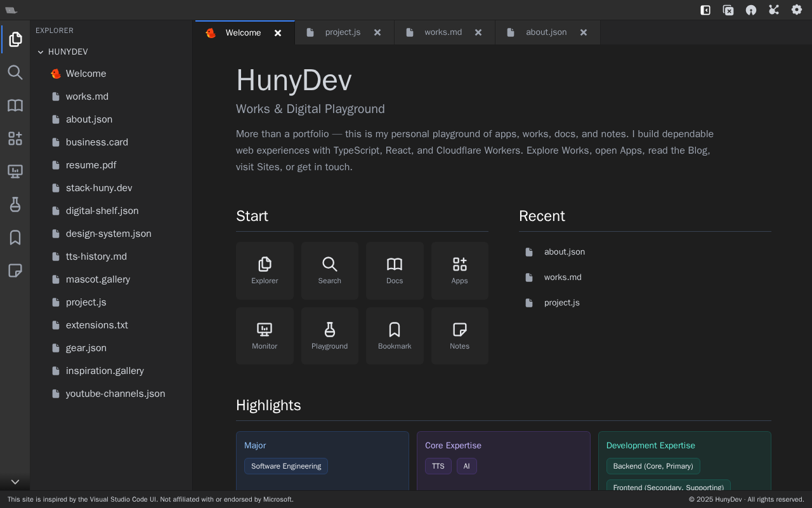Switch to the project.js tab

click(343, 32)
